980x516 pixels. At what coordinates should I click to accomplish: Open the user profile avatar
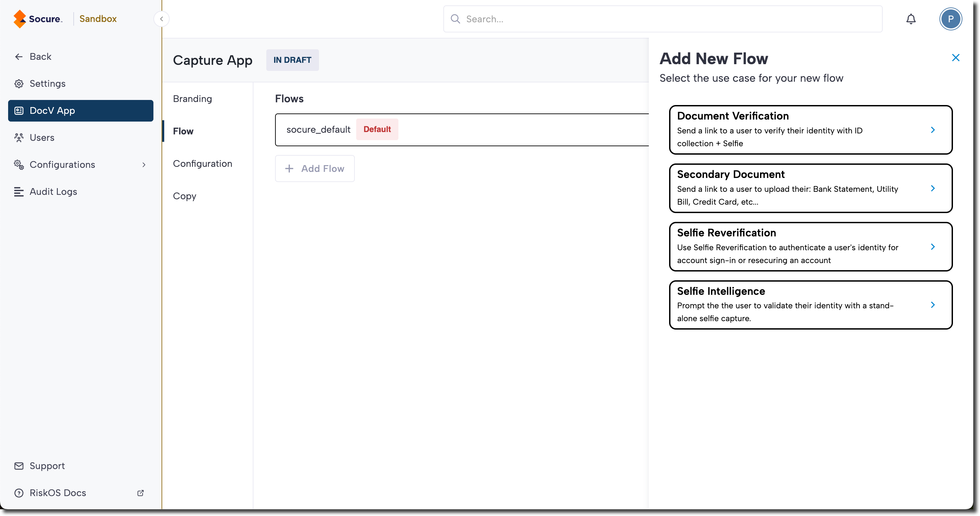click(x=950, y=19)
